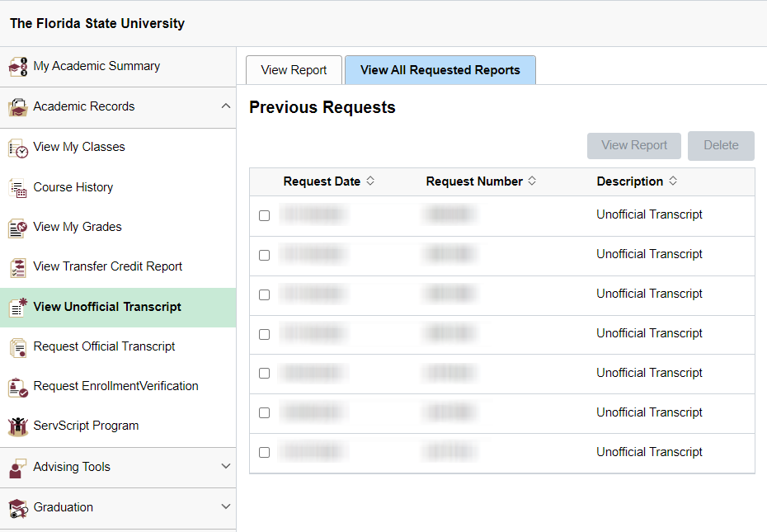Click the Request Official Transcript icon

tap(18, 346)
